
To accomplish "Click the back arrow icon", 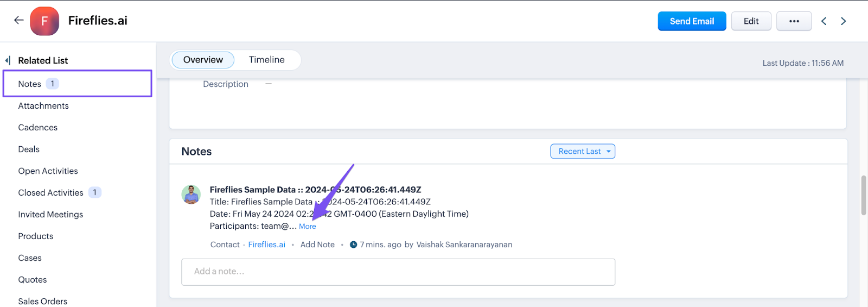I will coord(19,21).
